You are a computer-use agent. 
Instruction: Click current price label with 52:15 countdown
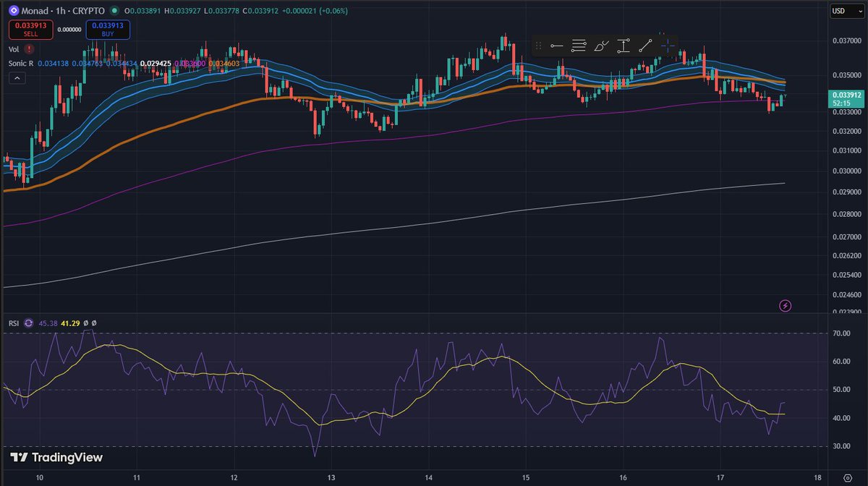tap(847, 98)
